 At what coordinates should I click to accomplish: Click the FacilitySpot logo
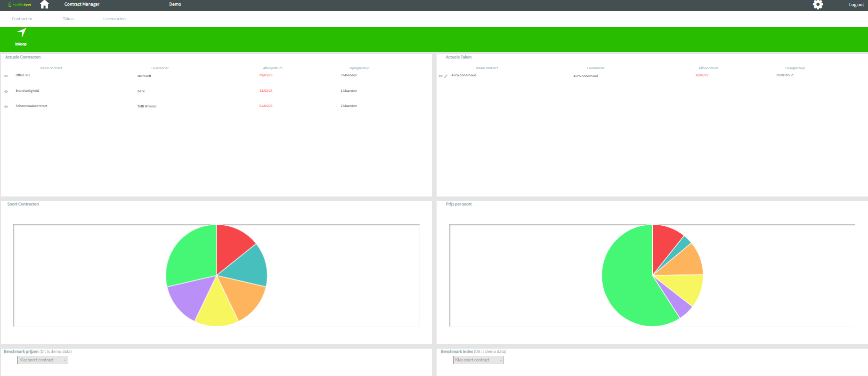pos(20,5)
